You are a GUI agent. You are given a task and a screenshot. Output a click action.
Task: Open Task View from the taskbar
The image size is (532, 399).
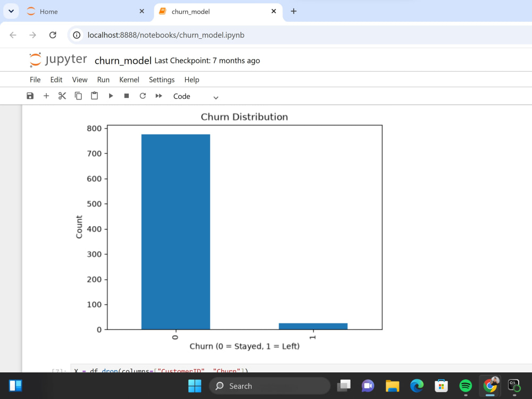click(344, 386)
